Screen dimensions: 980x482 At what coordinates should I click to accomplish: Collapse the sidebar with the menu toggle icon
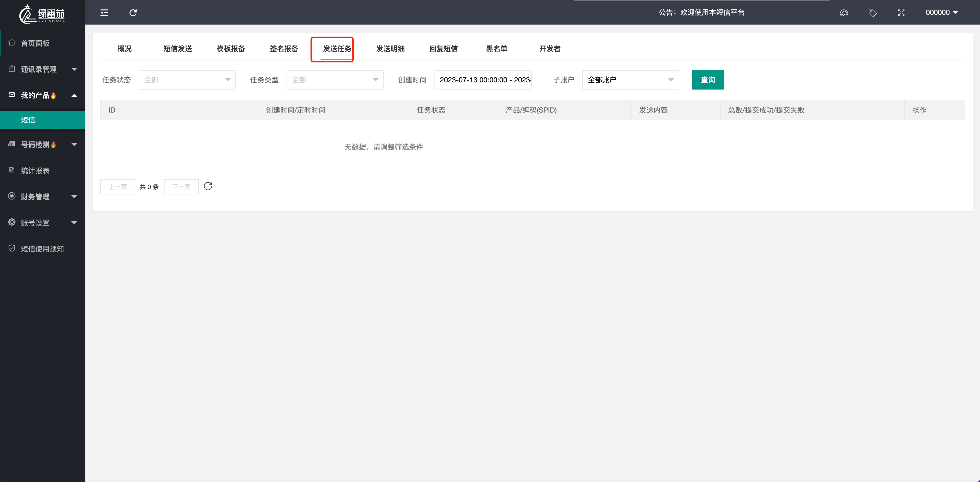pos(104,13)
